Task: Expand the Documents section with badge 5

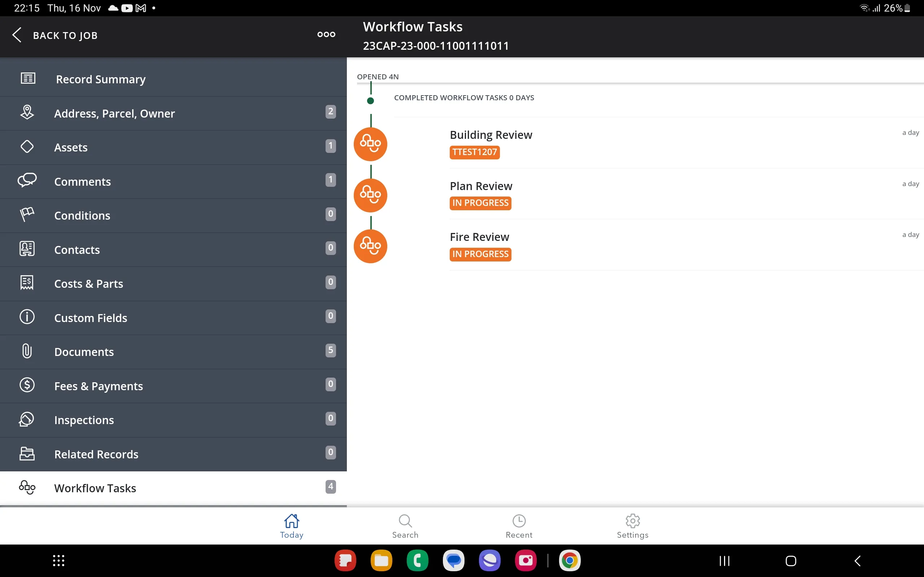Action: pos(174,352)
